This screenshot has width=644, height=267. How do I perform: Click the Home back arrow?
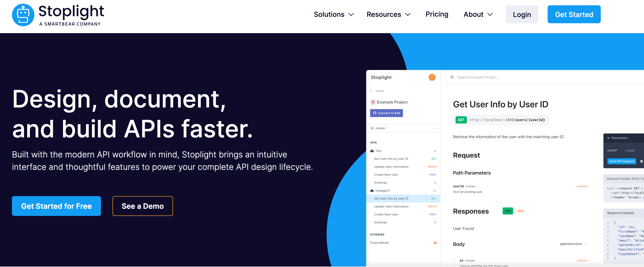[371, 91]
